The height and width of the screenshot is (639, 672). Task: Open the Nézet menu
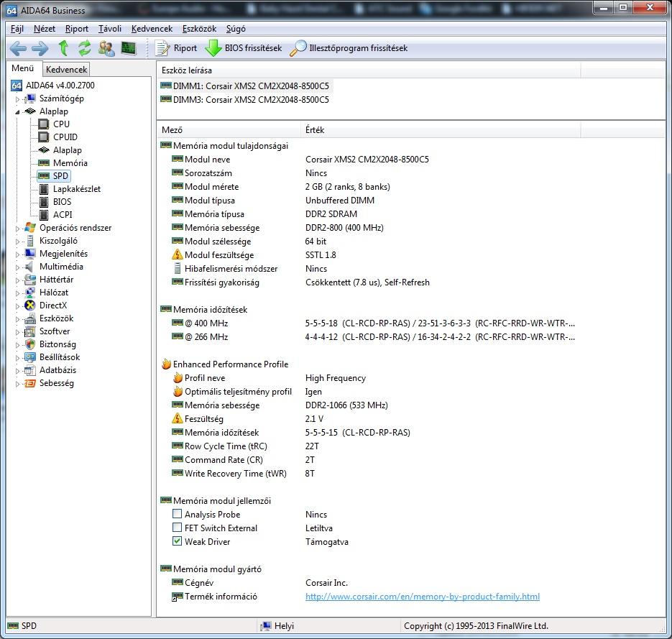(45, 29)
